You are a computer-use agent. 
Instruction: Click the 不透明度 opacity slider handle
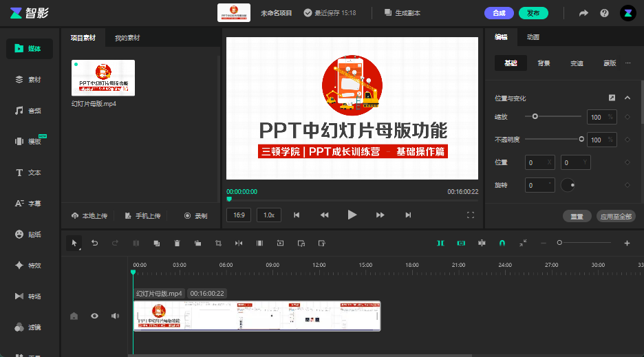pos(581,139)
